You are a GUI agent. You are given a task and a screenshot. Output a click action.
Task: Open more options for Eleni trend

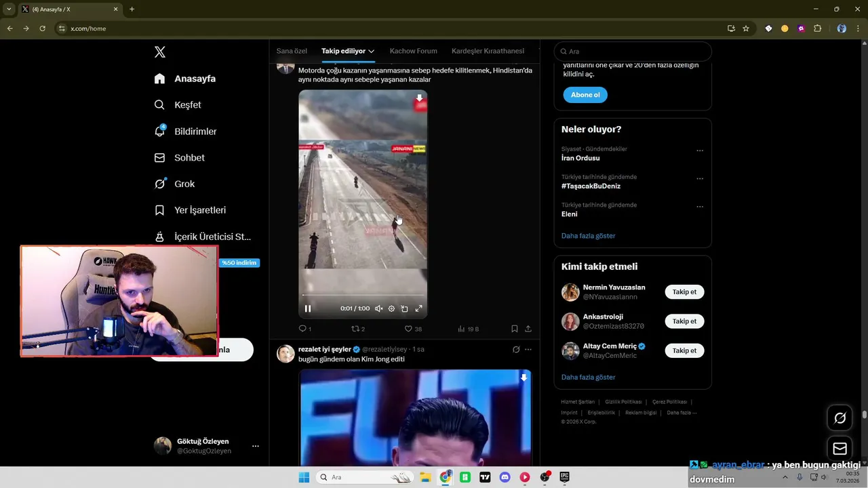[700, 207]
